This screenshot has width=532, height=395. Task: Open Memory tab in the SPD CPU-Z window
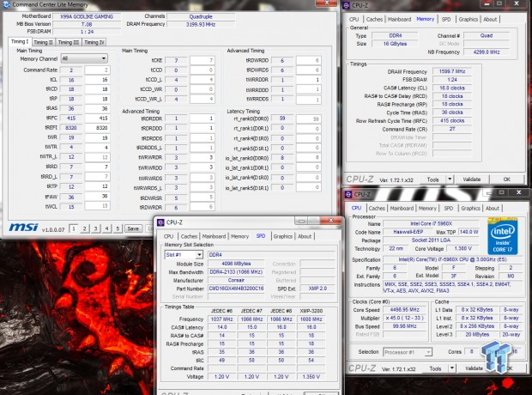coord(239,236)
